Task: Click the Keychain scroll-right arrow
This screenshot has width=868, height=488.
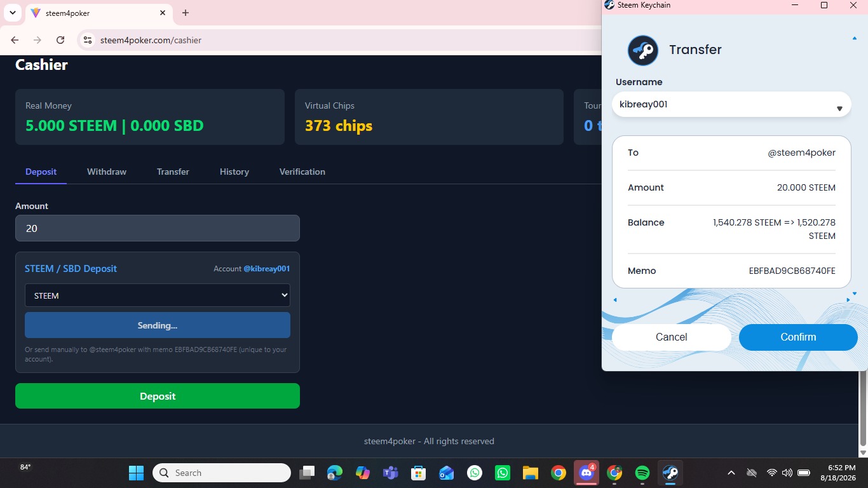Action: point(848,300)
